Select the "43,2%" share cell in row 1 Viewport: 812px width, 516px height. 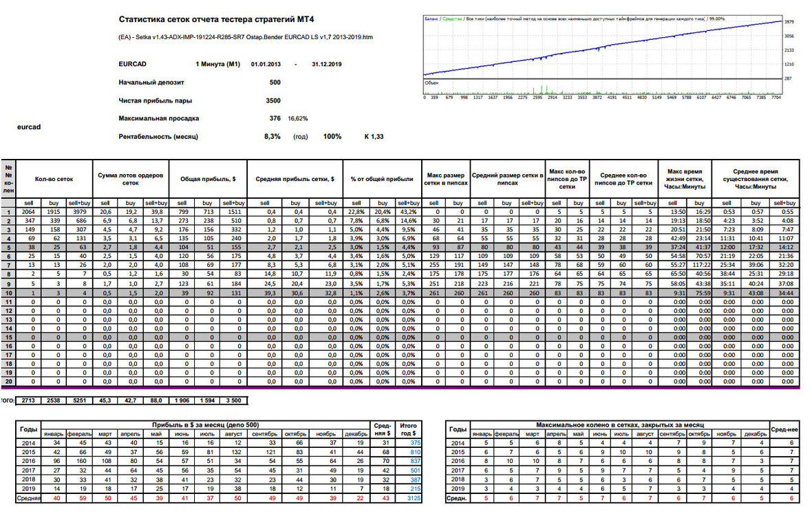407,212
